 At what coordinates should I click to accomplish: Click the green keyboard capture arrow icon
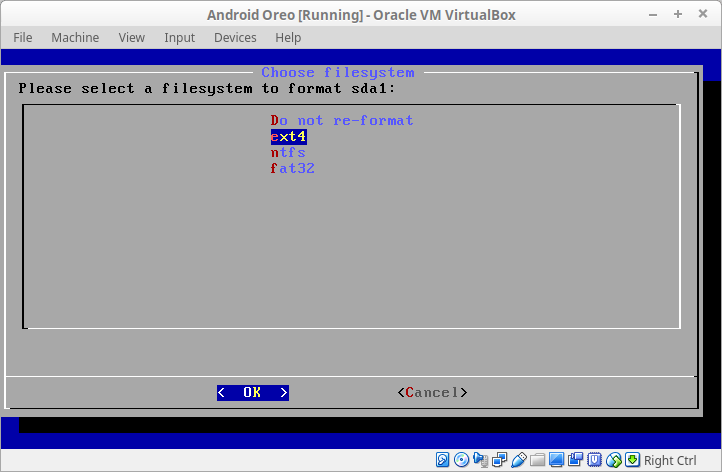point(633,460)
